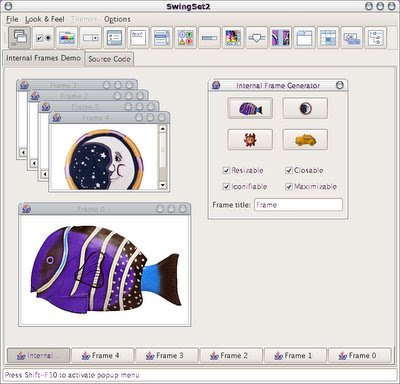Select the Internal Frames demo toolbar icon
The image size is (400, 384).
point(20,38)
